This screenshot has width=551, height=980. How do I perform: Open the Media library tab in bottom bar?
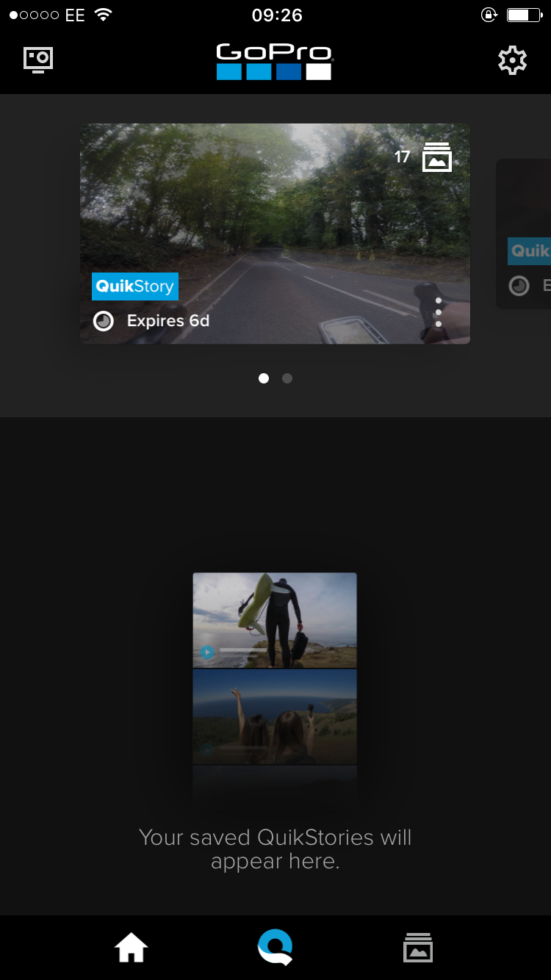point(418,948)
